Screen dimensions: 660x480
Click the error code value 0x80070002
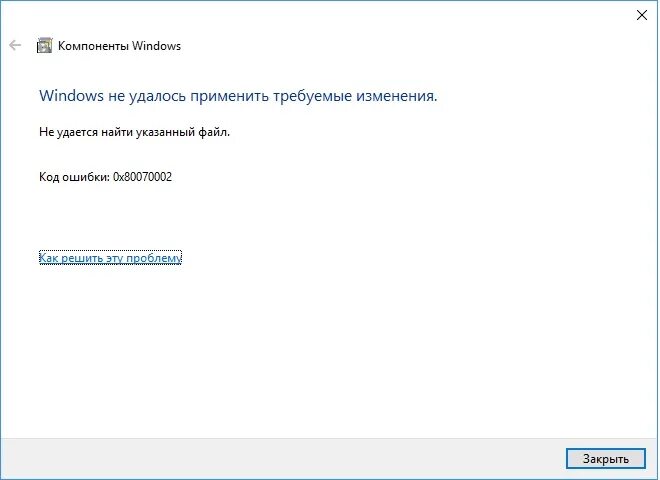(x=142, y=177)
